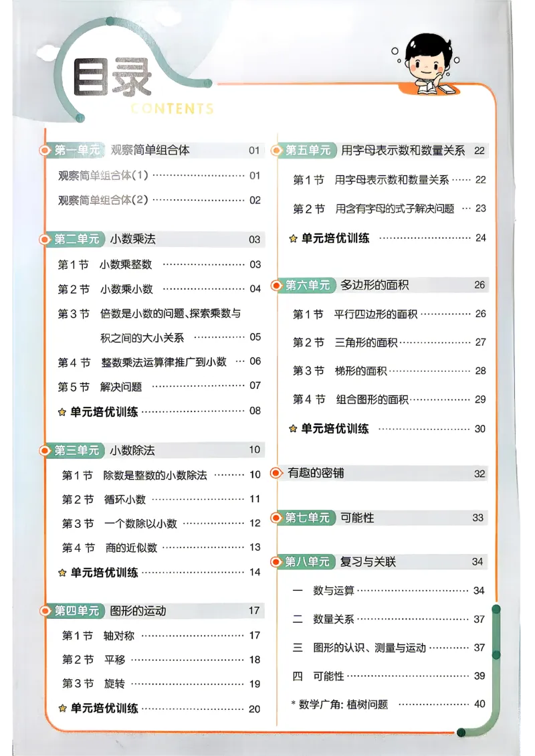Select 单元培优训练 entry with page 08
535x756 pixels.
coord(159,411)
